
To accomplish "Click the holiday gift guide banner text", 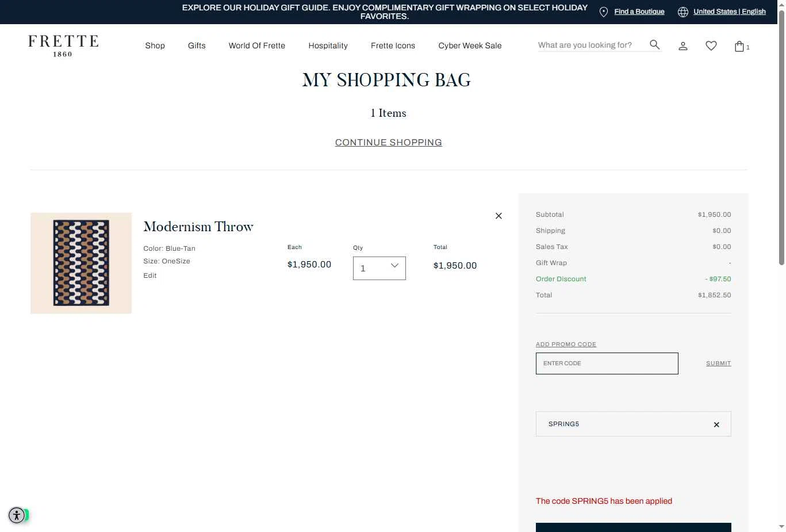I will point(385,12).
